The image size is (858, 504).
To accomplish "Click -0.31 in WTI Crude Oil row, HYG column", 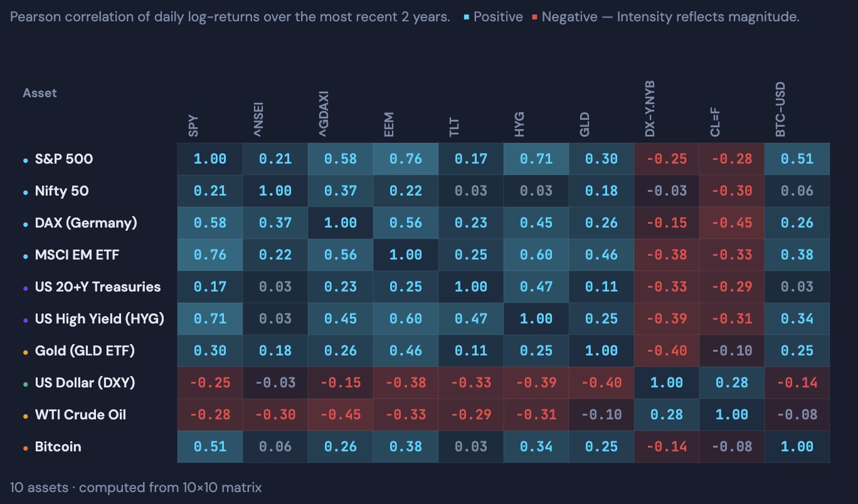I will [x=536, y=415].
